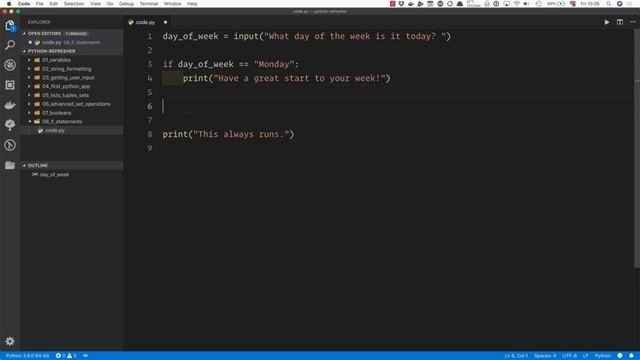
Task: Open the Extensions view in activity bar
Action: click(10, 85)
